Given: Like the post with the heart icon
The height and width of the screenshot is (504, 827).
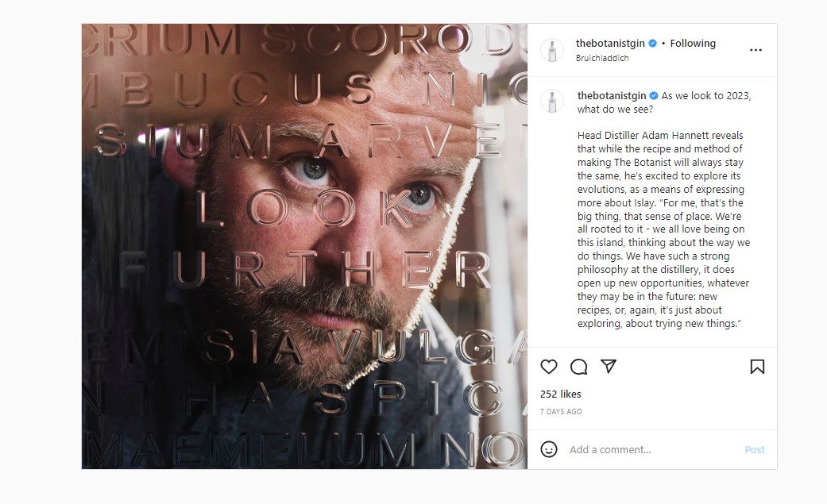Looking at the screenshot, I should 548,367.
